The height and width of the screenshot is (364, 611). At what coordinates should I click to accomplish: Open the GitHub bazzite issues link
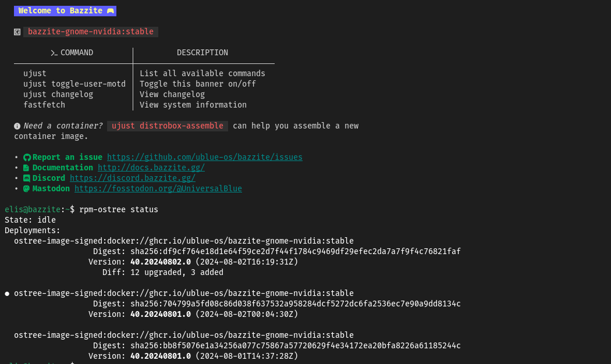tap(205, 158)
